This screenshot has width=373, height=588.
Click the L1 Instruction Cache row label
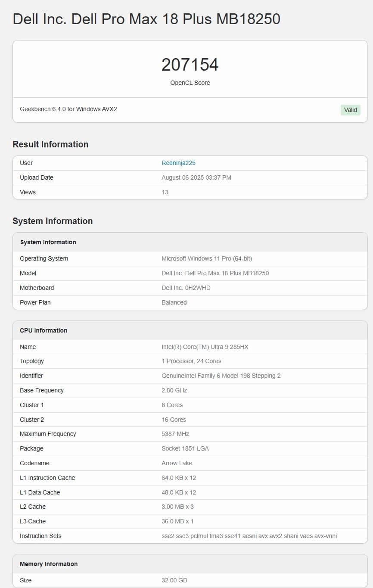pos(47,478)
